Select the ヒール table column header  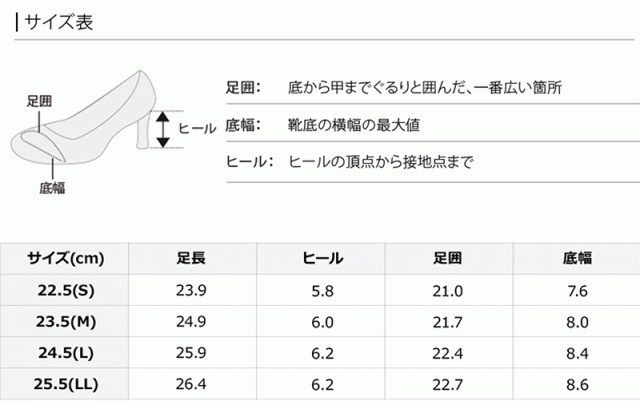click(322, 258)
